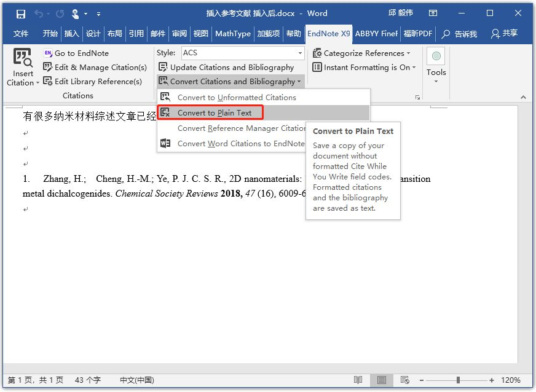Click the Redo icon in quick access
The image size is (536, 392).
point(60,14)
